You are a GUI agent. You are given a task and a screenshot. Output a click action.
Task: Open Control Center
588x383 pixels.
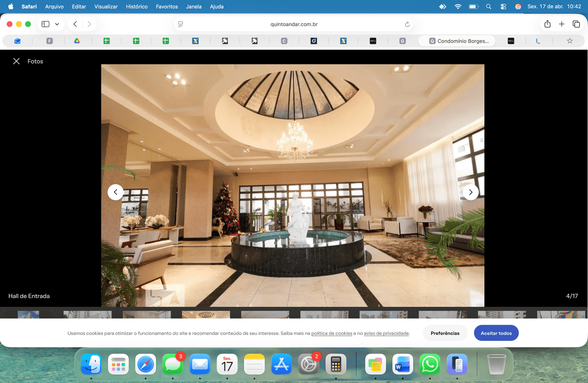503,6
